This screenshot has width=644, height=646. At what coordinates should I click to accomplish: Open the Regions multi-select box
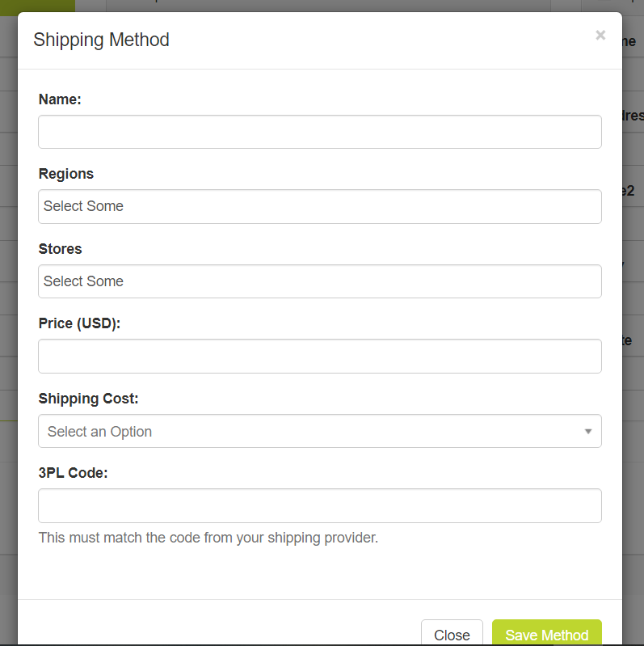click(319, 207)
